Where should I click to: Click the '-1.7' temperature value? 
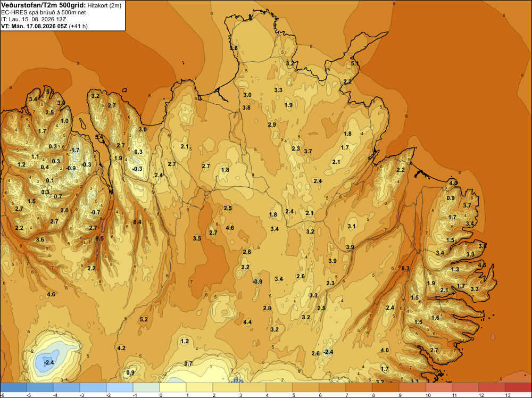tap(74, 150)
